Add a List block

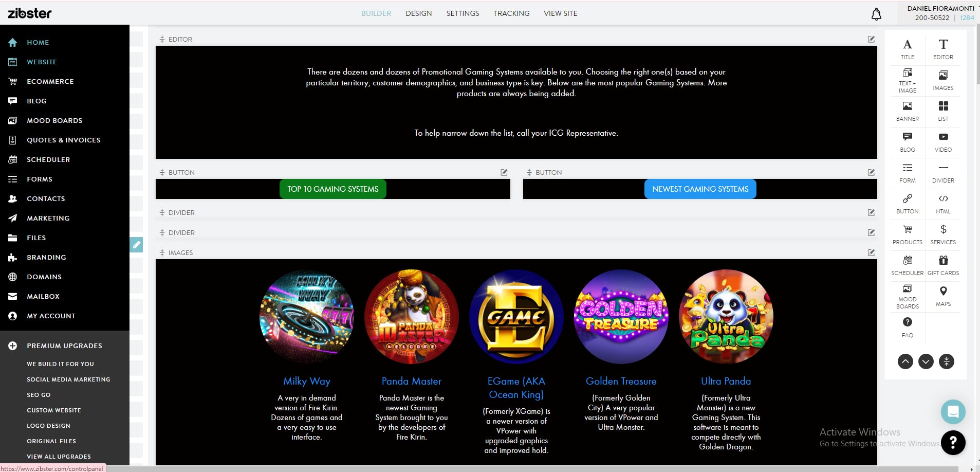click(x=943, y=112)
